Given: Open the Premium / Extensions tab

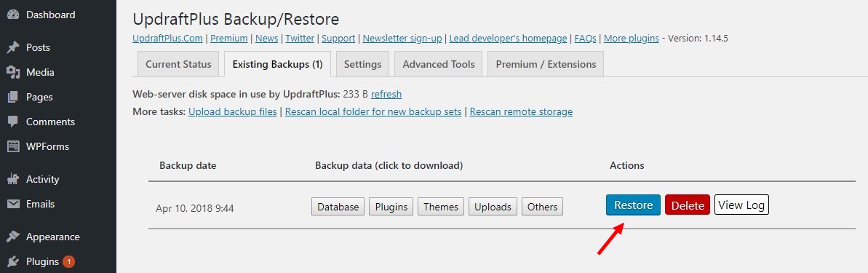Looking at the screenshot, I should (x=546, y=64).
